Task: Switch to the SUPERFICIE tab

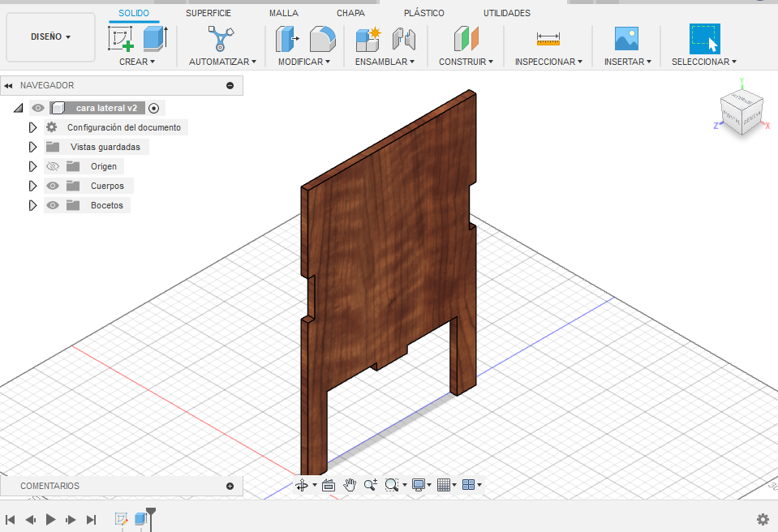Action: tap(208, 13)
